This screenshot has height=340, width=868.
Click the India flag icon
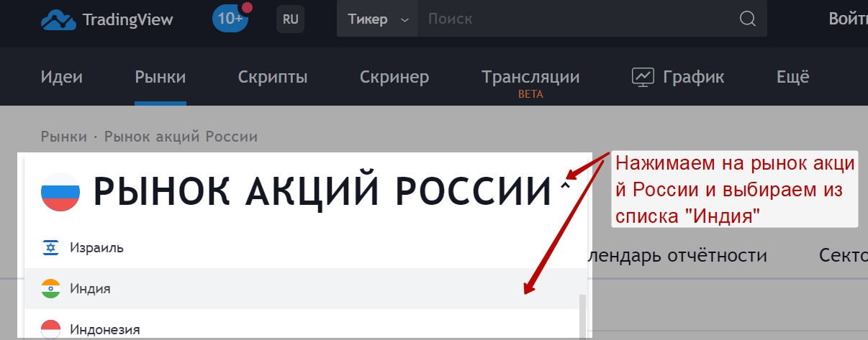[x=50, y=289]
